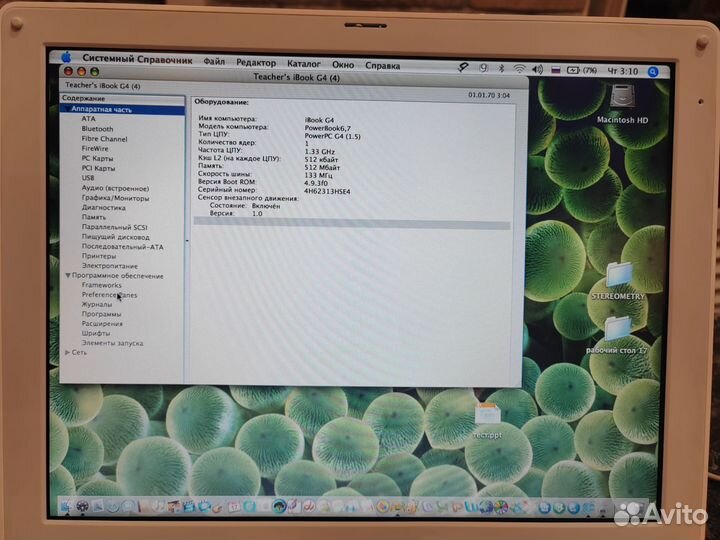Click the serial number 4H62313HSE4
This screenshot has height=540, width=720.
[x=327, y=191]
